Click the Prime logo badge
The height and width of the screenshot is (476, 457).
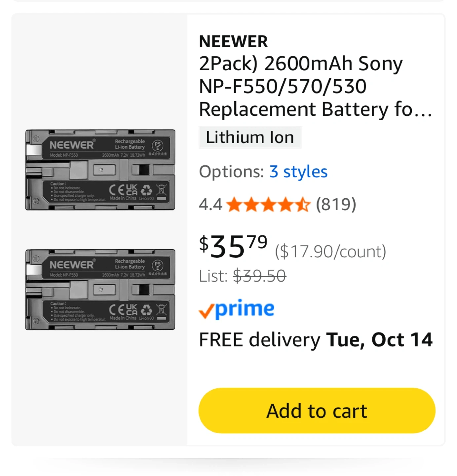245,309
